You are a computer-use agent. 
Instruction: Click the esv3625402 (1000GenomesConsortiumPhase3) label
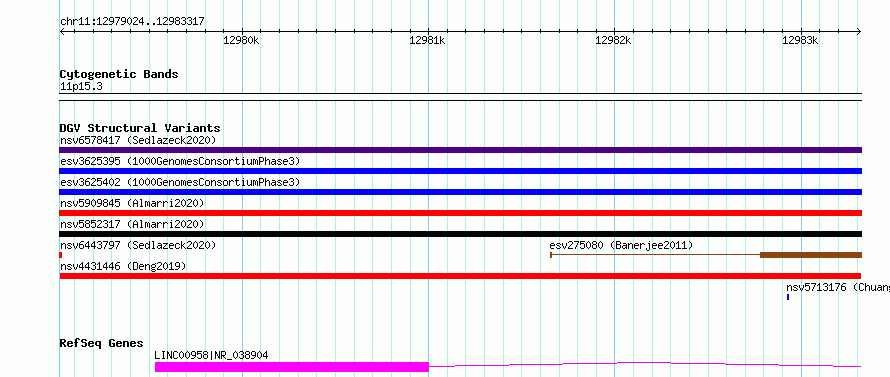coord(180,182)
